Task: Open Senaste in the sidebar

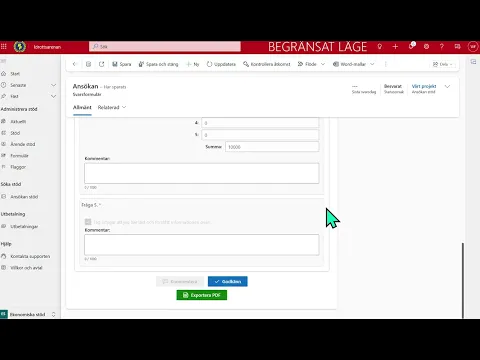Action: click(x=18, y=85)
